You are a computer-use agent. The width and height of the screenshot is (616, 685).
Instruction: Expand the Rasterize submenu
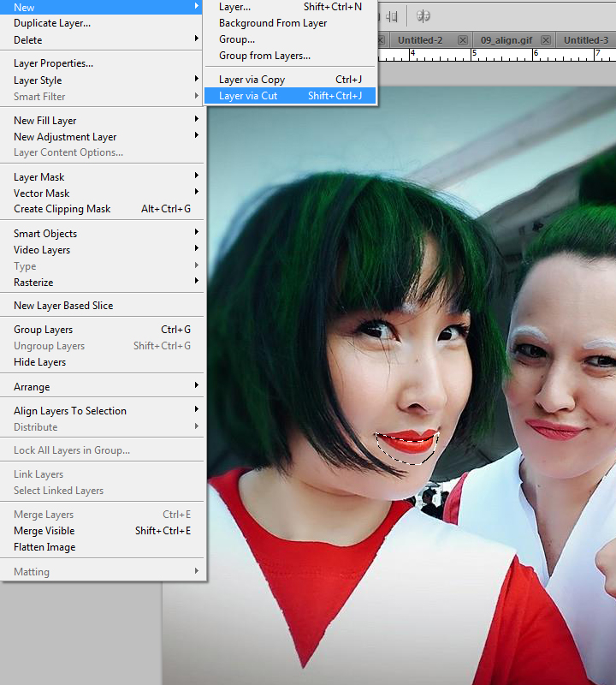[101, 283]
